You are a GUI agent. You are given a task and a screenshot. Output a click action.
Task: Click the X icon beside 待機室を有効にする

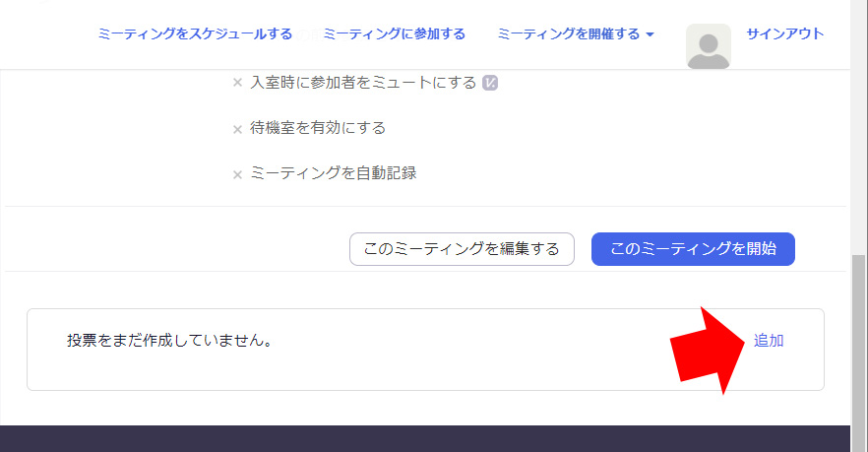[237, 129]
